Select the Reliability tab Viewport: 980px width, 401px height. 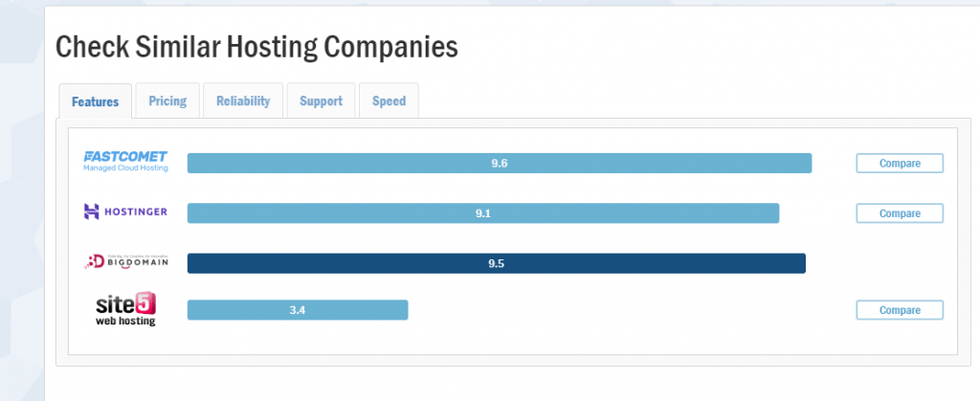click(x=243, y=100)
